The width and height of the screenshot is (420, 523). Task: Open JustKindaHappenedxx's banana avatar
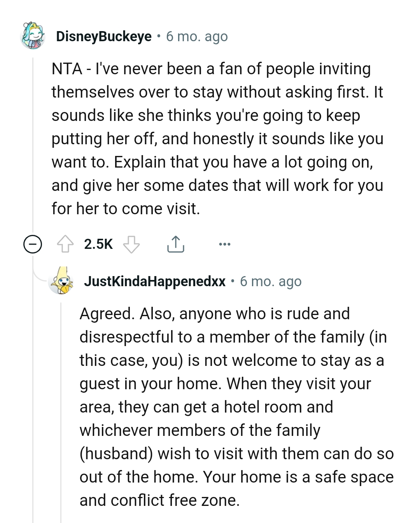(x=61, y=281)
